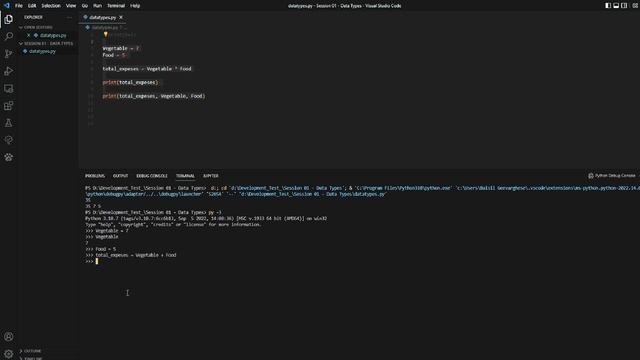Open the Search view in activity bar
Viewport: 640px width, 360px height.
[x=9, y=36]
